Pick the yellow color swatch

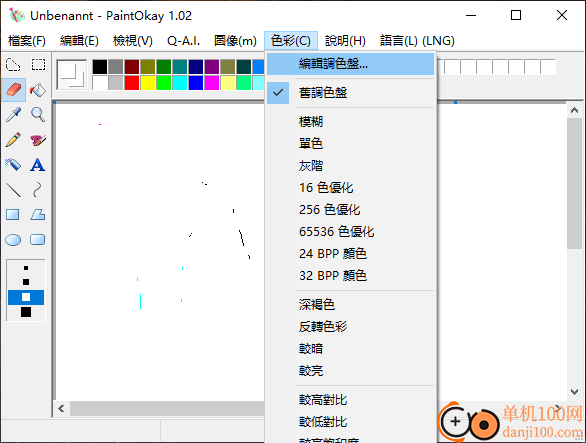(x=148, y=83)
